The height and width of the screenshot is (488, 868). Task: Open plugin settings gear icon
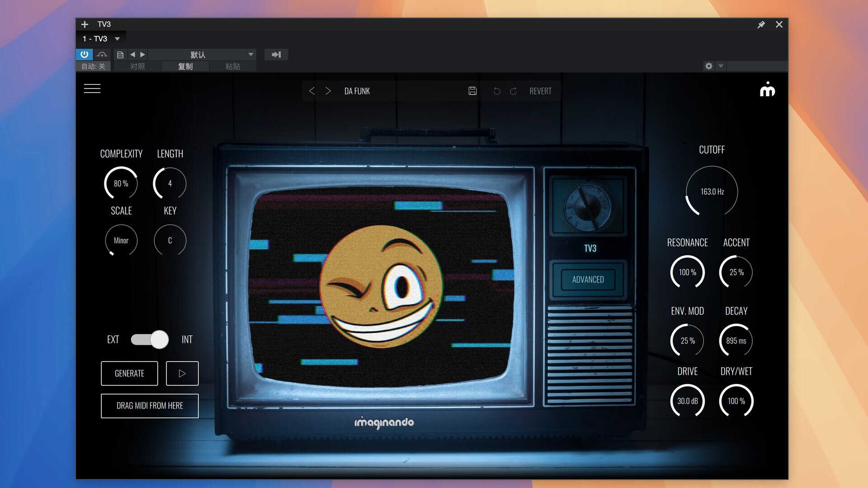[x=709, y=66]
